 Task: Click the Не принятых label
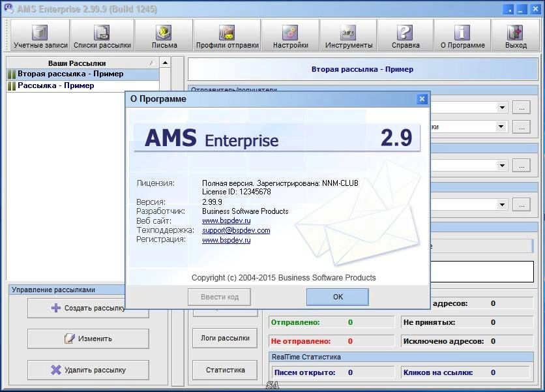pyautogui.click(x=429, y=322)
